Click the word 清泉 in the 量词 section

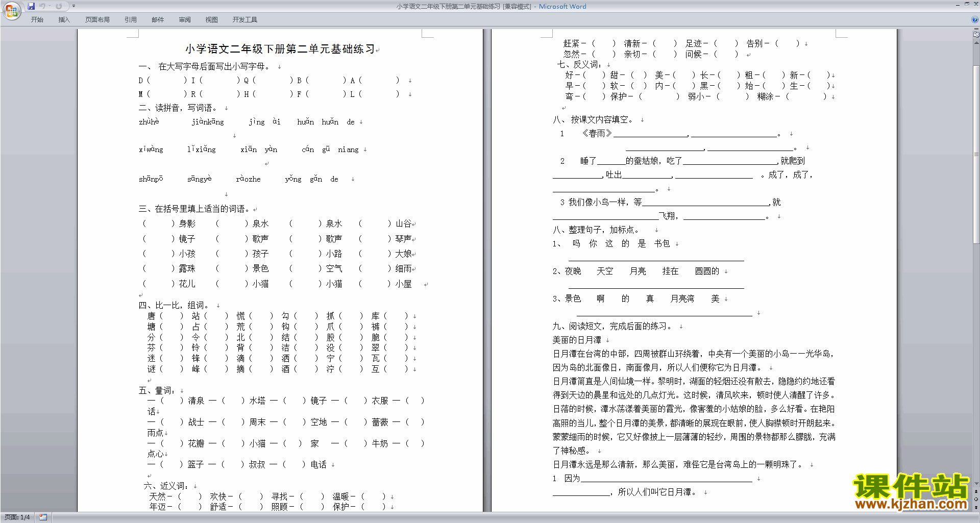coord(197,401)
